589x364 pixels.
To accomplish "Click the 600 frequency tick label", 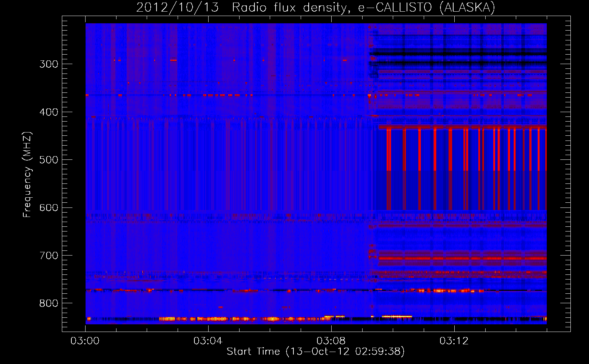I will (x=49, y=208).
